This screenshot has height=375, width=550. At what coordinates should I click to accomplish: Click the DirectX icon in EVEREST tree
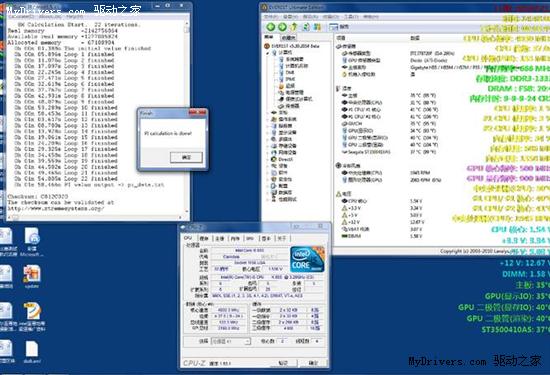274,159
